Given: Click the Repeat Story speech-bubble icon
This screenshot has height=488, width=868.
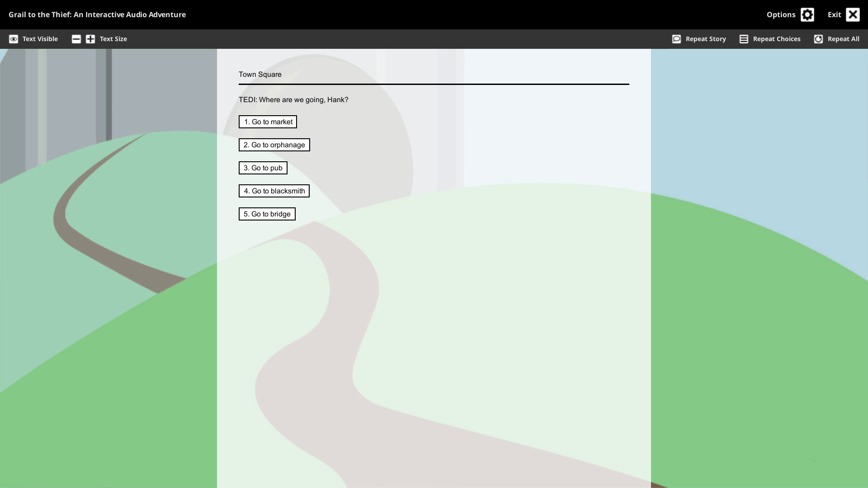Looking at the screenshot, I should pyautogui.click(x=676, y=39).
